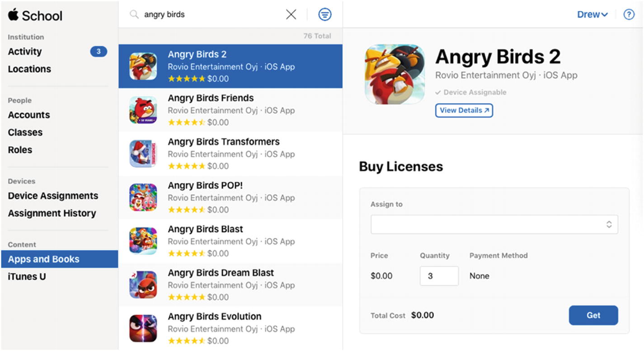Select the Angry Birds Dream Blast title
The width and height of the screenshot is (644, 351).
(221, 273)
